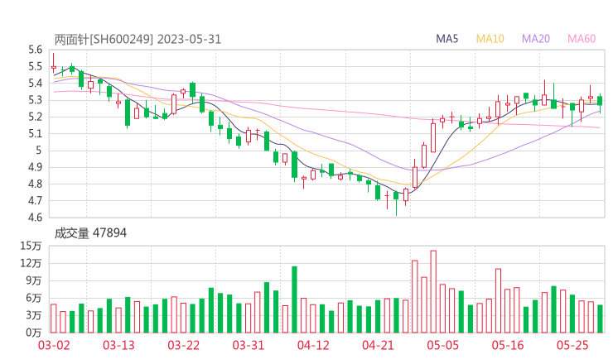Click the tallest red volume bar in early May

[433, 292]
